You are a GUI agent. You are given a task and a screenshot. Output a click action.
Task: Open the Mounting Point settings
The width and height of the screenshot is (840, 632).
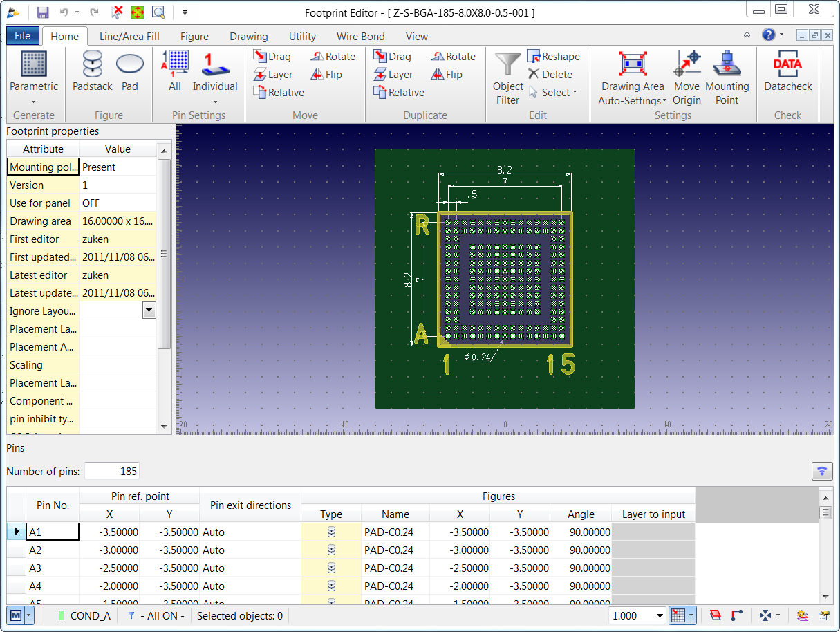727,76
